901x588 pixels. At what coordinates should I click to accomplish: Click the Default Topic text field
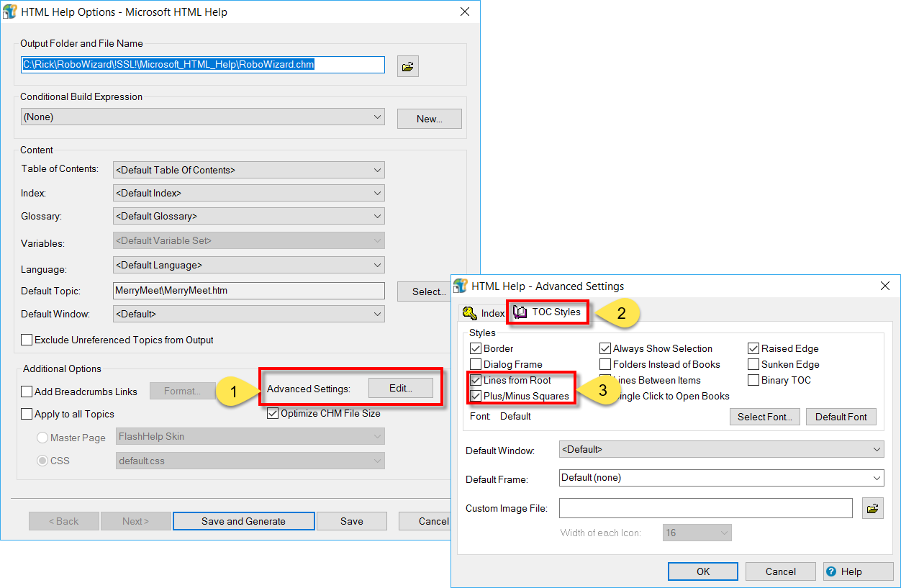pyautogui.click(x=249, y=291)
